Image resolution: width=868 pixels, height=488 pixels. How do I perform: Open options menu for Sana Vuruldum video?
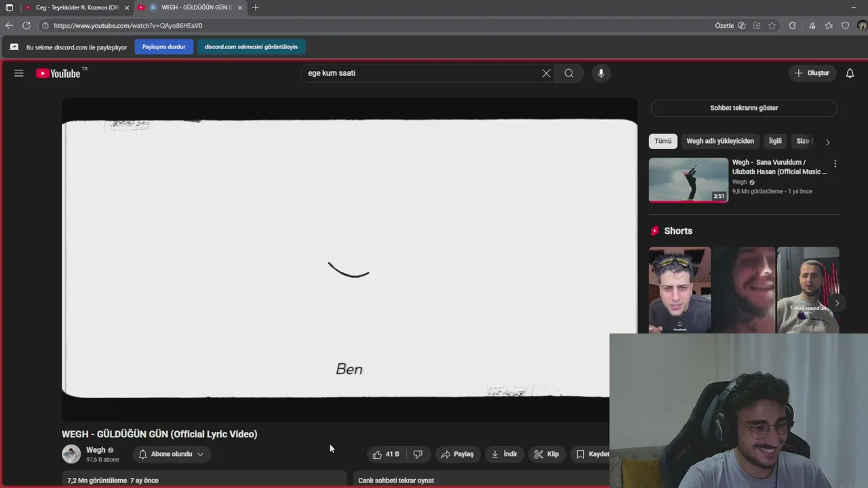(835, 164)
